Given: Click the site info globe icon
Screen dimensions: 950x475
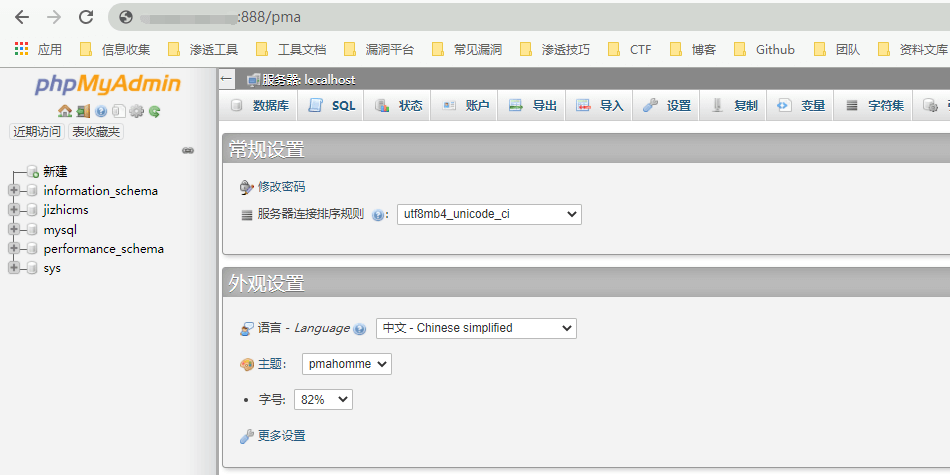Looking at the screenshot, I should point(126,17).
